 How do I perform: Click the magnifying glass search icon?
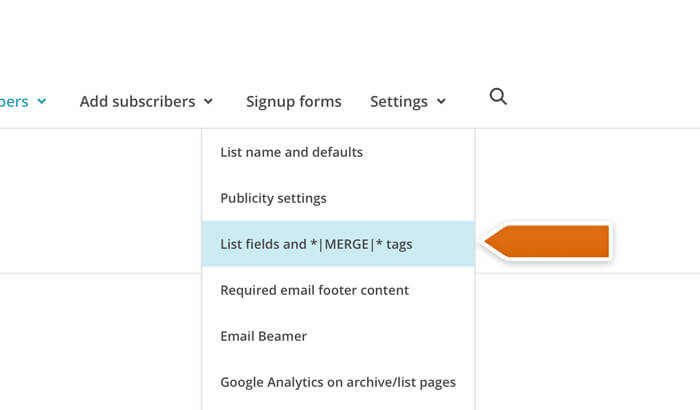pyautogui.click(x=498, y=97)
